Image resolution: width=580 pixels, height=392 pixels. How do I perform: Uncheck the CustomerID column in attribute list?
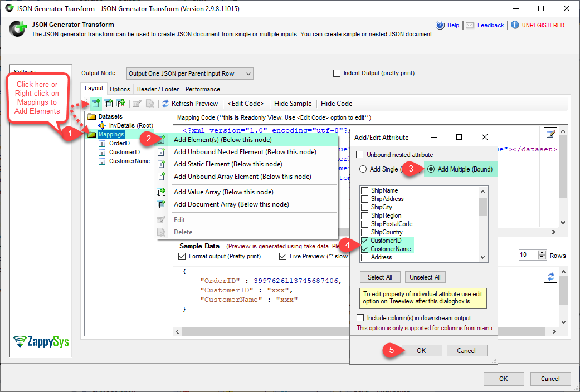tap(365, 241)
